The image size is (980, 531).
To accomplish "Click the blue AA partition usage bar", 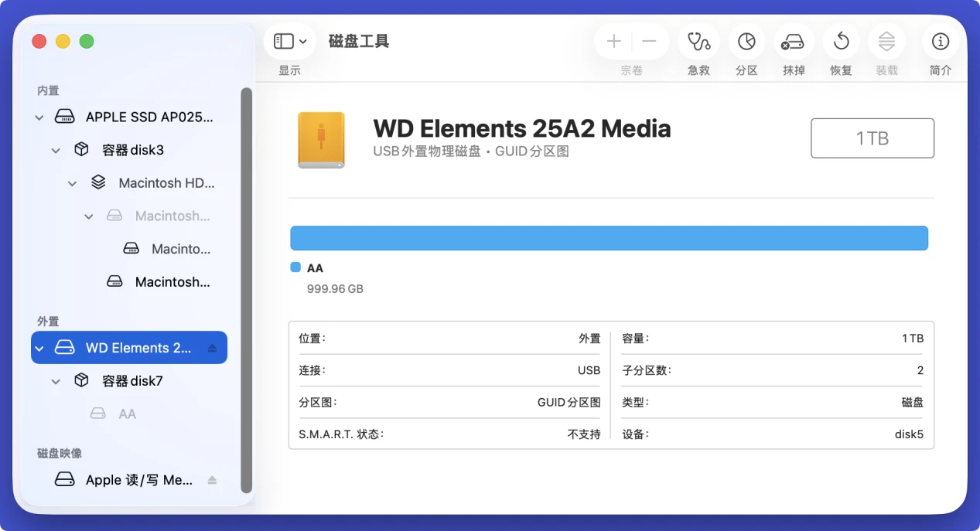I will point(609,238).
